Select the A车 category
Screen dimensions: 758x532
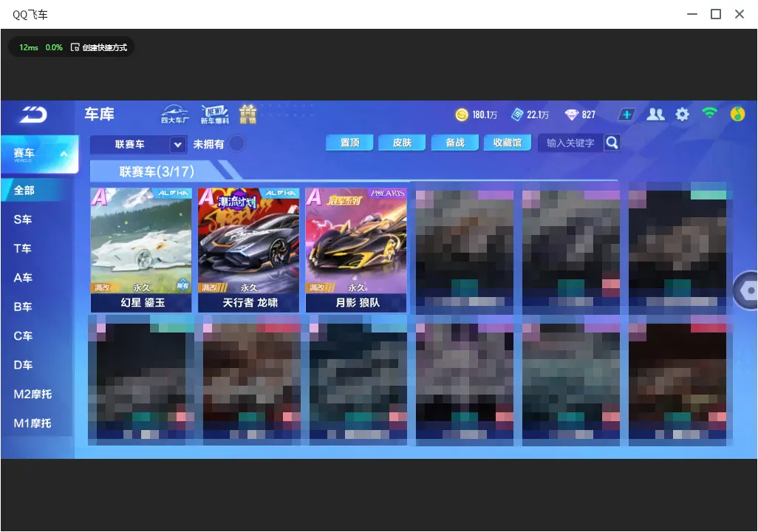click(23, 278)
